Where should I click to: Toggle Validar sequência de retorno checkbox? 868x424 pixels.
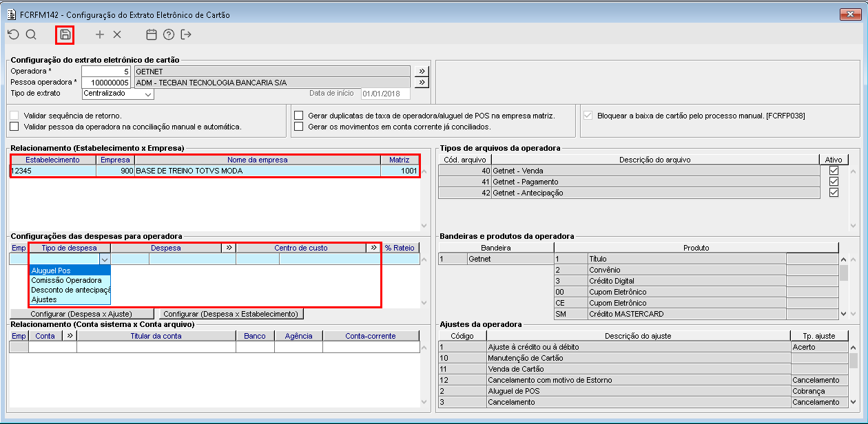click(x=14, y=116)
